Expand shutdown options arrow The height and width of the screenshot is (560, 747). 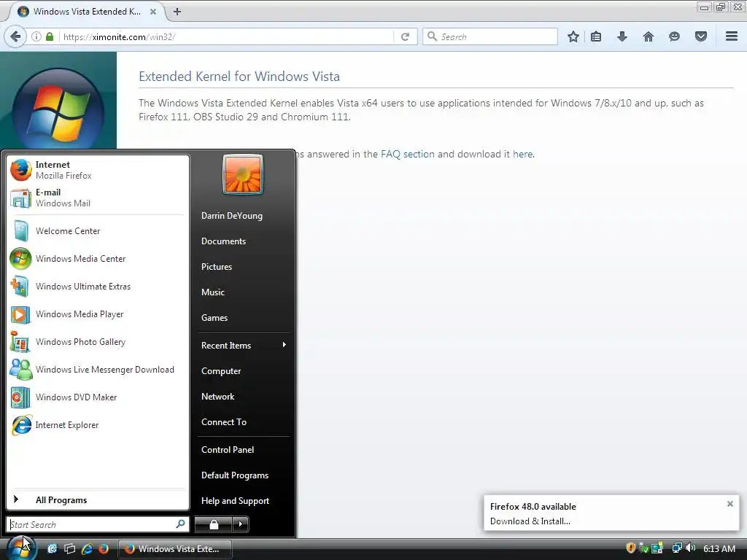point(241,524)
